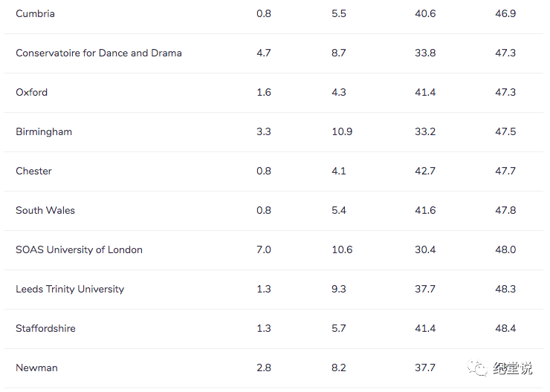Screen dimensions: 550x392
Task: Click 9.3 in Leeds Trinity row
Action: 339,289
